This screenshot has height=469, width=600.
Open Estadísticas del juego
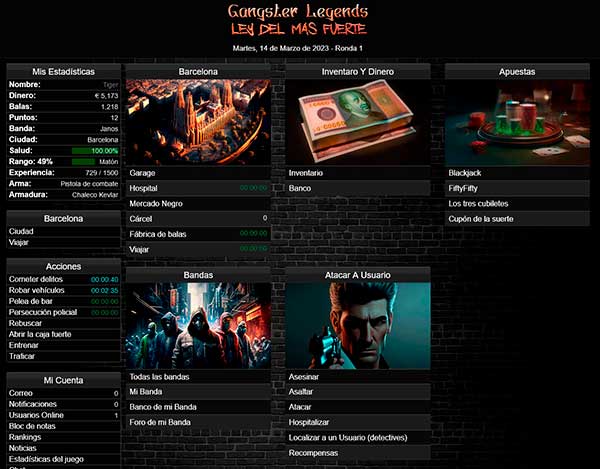click(64, 459)
